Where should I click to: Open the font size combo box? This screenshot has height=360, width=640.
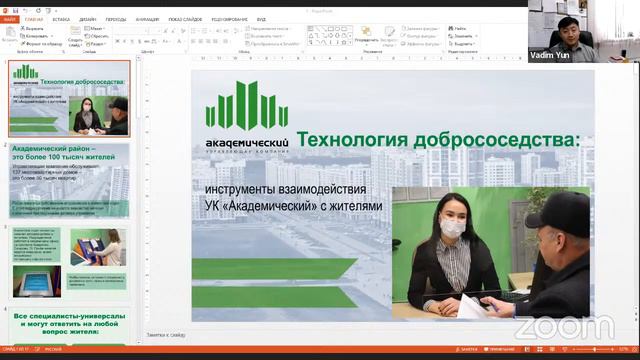click(x=155, y=31)
